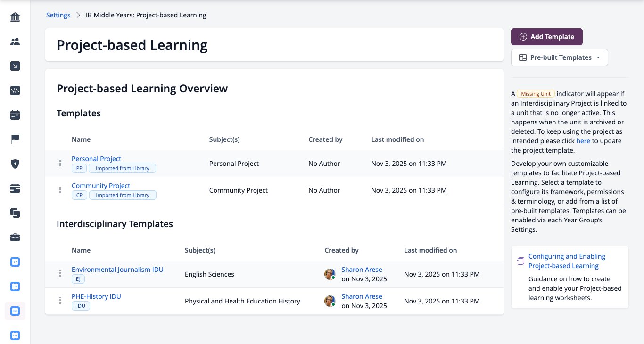Click the calendar sidebar icon
Image resolution: width=644 pixels, height=344 pixels.
click(15, 115)
